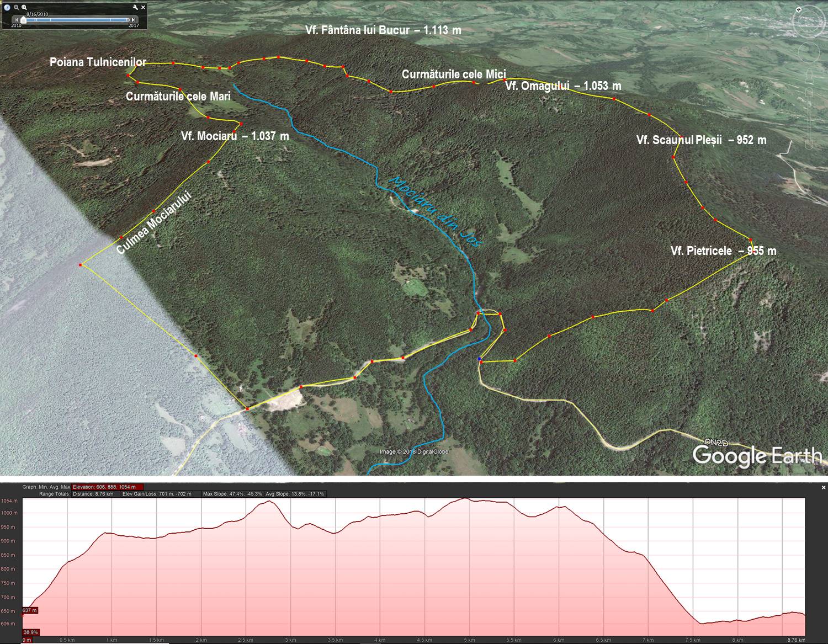Click the time slider thumb at 8/16/2010
The width and height of the screenshot is (828, 644).
point(23,20)
